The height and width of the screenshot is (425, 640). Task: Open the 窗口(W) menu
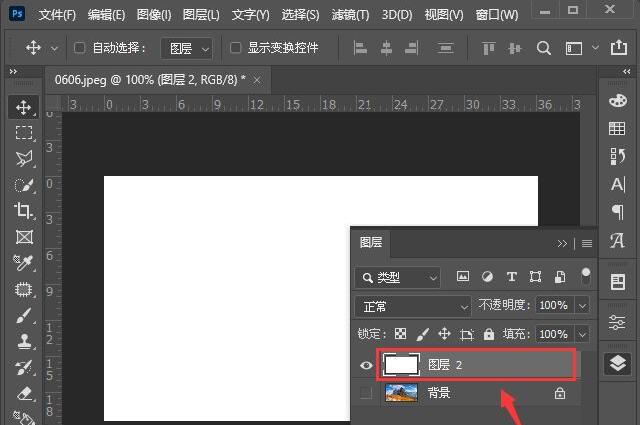pos(497,15)
